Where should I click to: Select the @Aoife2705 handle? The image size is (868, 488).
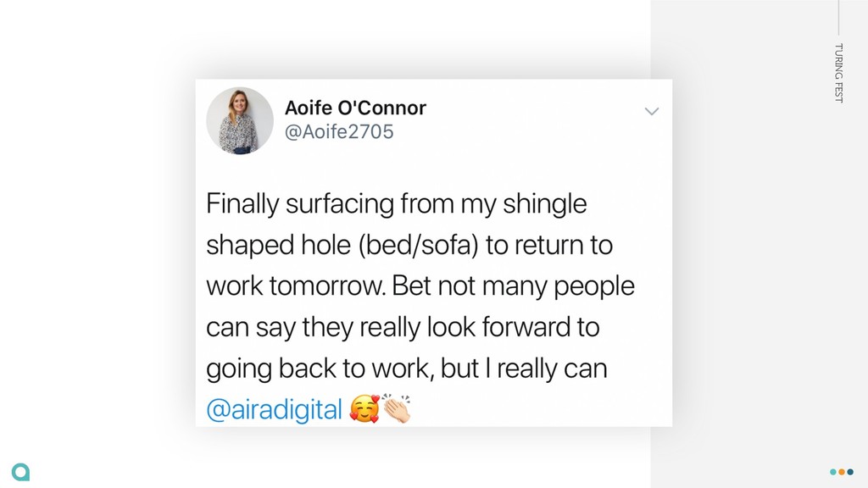pyautogui.click(x=339, y=131)
